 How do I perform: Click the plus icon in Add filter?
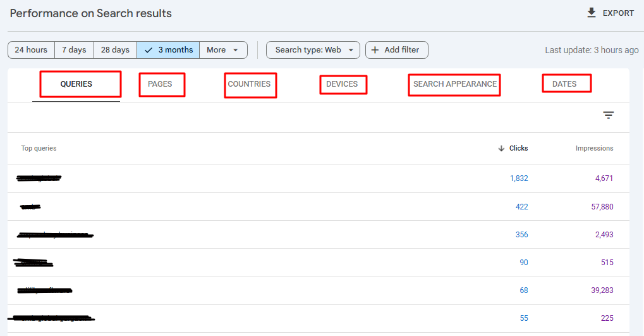[x=375, y=50]
